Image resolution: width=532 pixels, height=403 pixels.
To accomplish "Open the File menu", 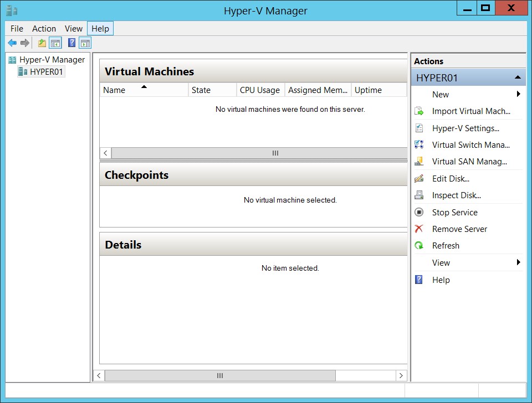I will (17, 29).
